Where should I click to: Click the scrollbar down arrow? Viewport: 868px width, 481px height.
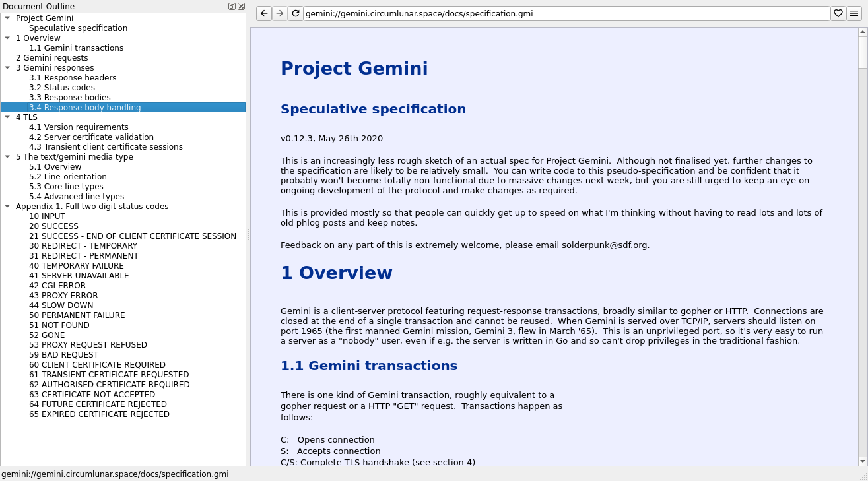coord(863,461)
